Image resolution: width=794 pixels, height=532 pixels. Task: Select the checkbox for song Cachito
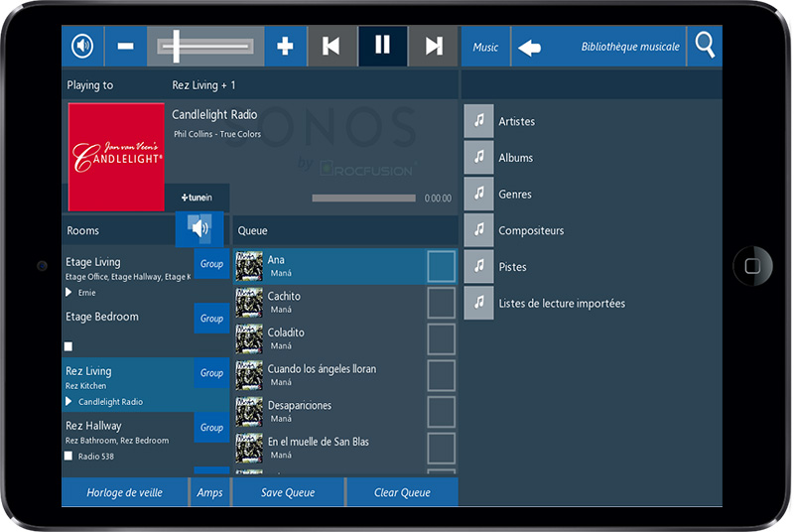pyautogui.click(x=441, y=303)
